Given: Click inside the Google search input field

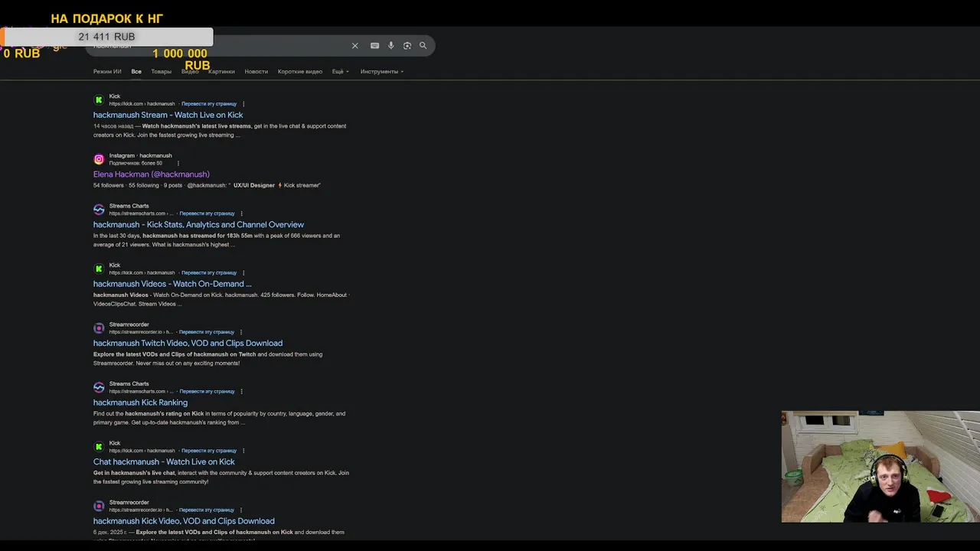Looking at the screenshot, I should [260, 46].
